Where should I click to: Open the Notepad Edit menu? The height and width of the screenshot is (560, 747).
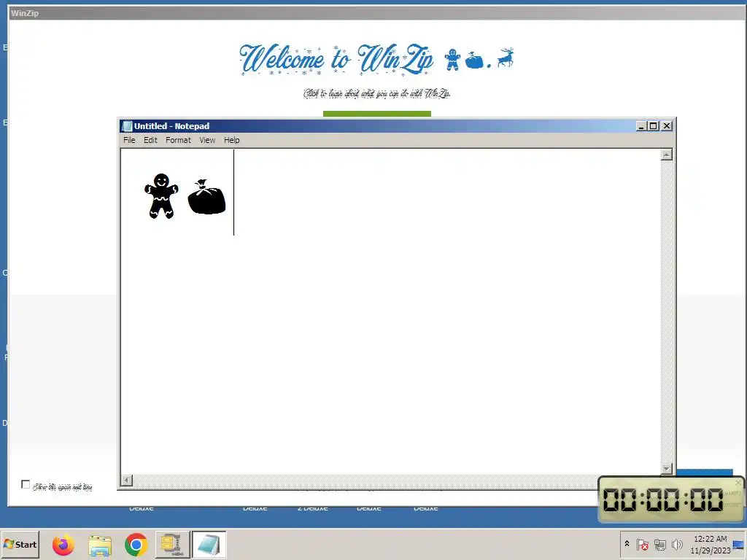click(150, 140)
